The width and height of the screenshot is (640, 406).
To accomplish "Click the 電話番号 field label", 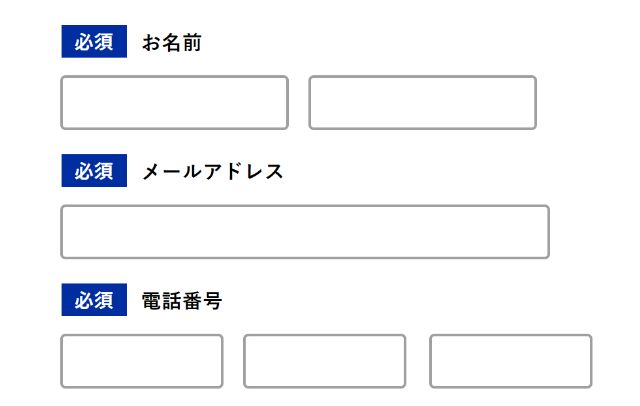I will 182,301.
